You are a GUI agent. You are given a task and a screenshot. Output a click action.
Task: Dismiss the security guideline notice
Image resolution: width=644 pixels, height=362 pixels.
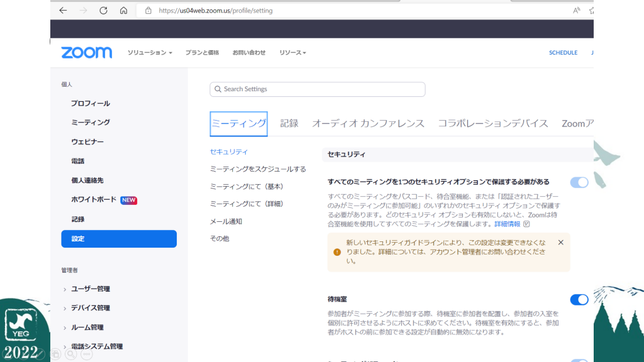(560, 243)
